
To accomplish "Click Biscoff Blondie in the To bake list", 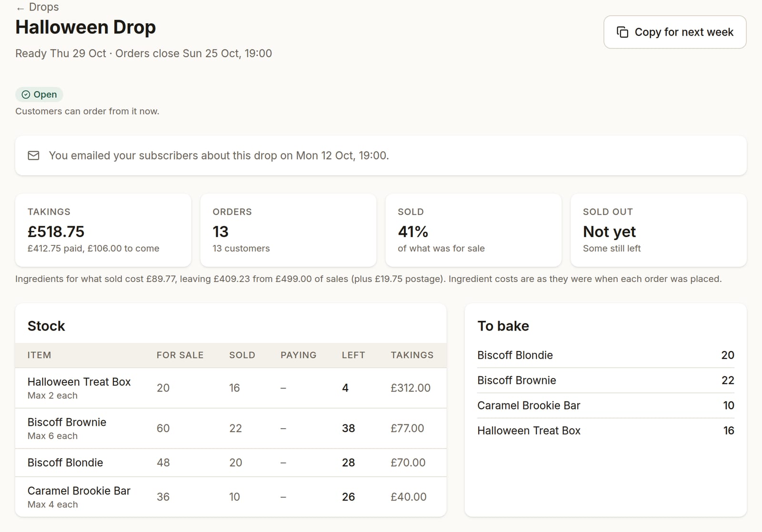I will coord(515,355).
